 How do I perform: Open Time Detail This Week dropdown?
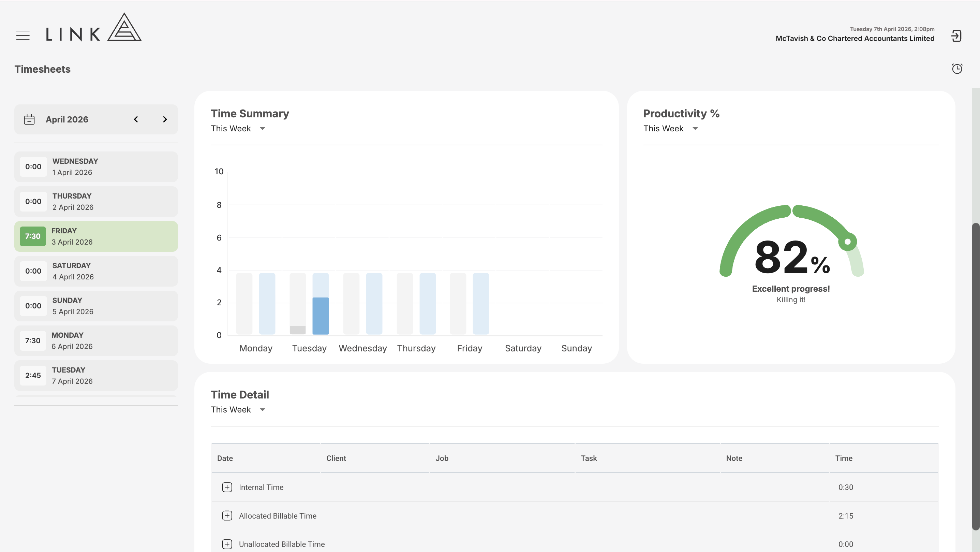click(238, 410)
